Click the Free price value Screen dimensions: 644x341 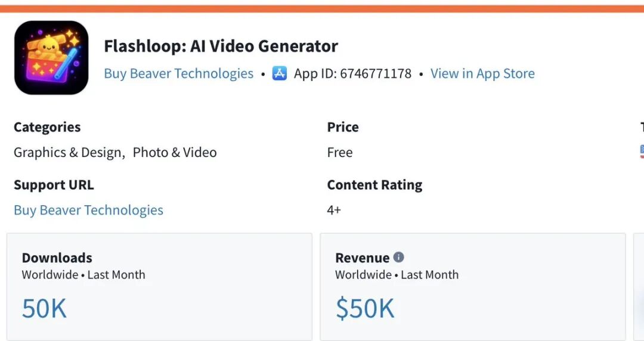(339, 152)
